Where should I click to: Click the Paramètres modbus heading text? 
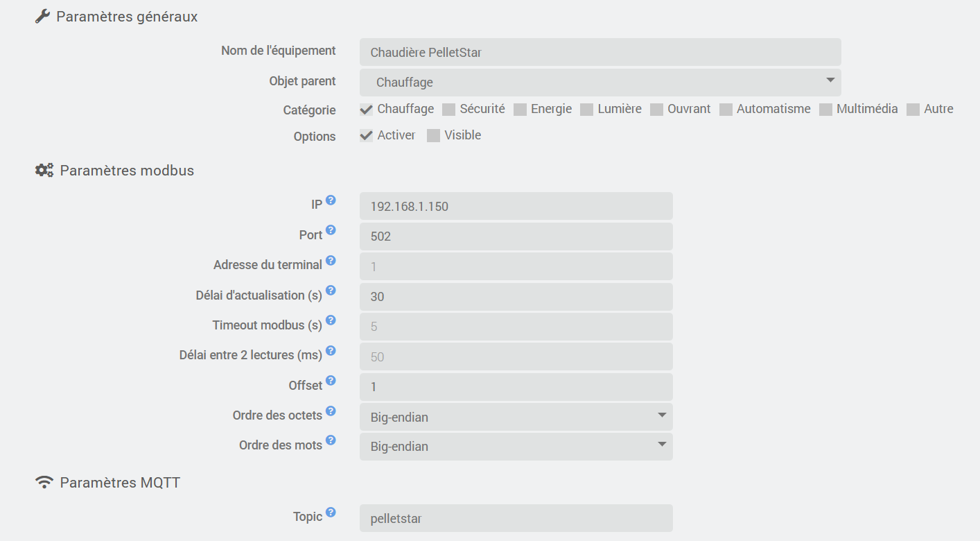pyautogui.click(x=127, y=171)
